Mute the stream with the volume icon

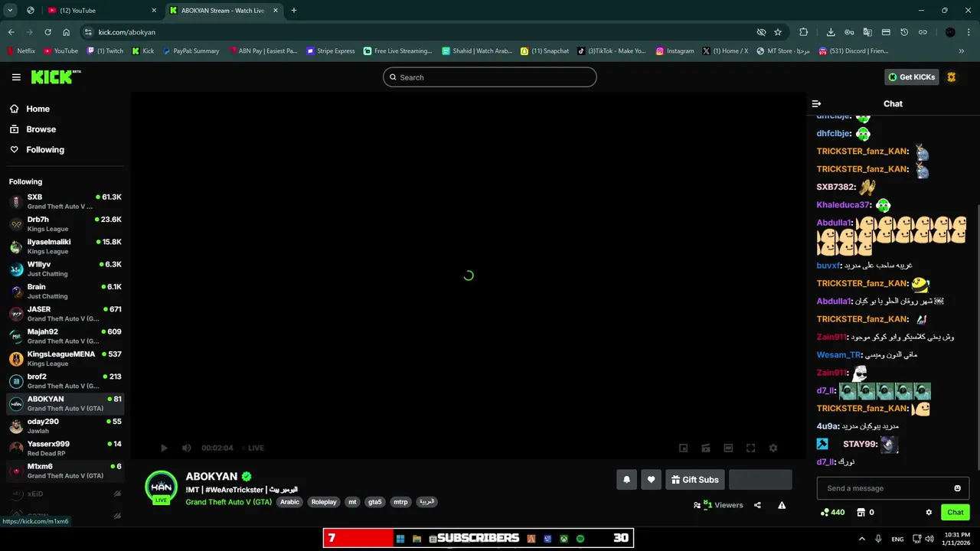(x=186, y=448)
